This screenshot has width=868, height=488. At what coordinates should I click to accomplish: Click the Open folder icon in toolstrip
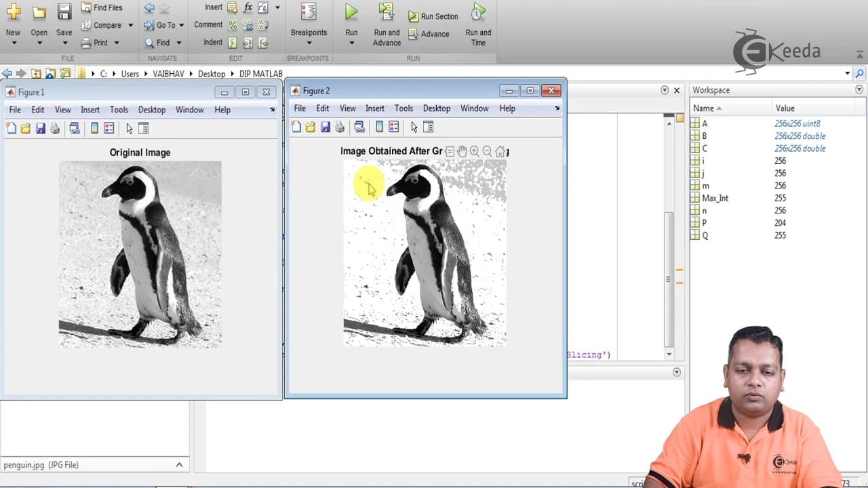click(x=39, y=12)
